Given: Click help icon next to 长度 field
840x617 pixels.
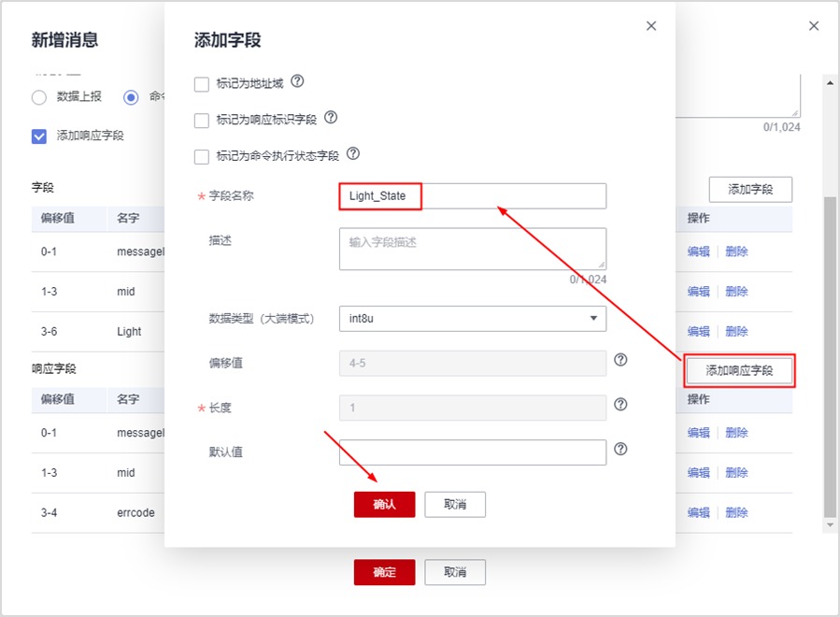Looking at the screenshot, I should click(x=620, y=405).
